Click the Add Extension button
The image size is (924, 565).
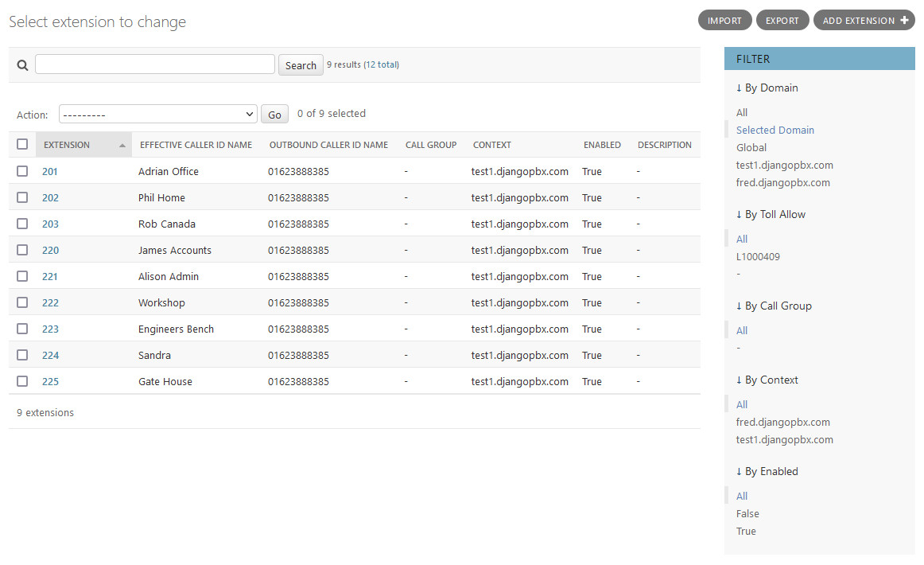point(864,21)
